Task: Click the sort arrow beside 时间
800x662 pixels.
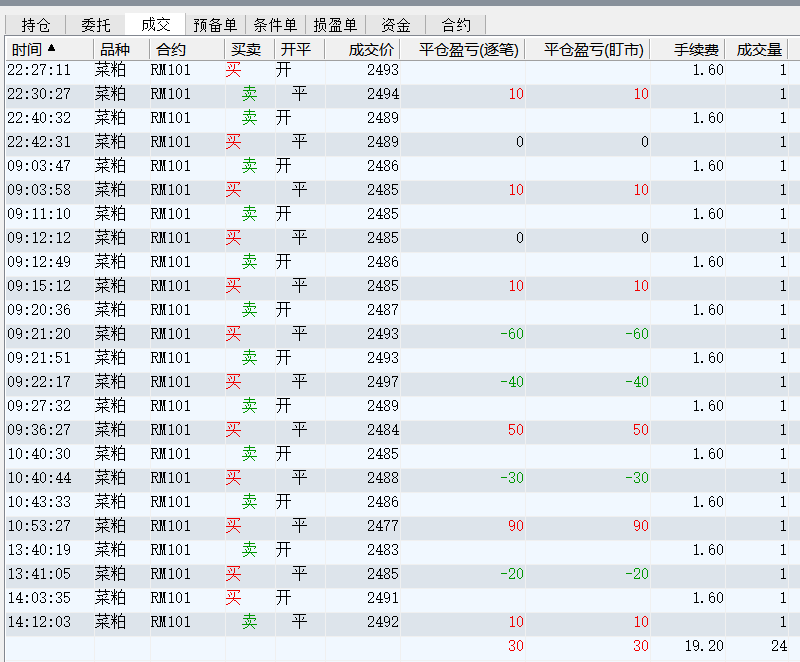Action: (51, 48)
